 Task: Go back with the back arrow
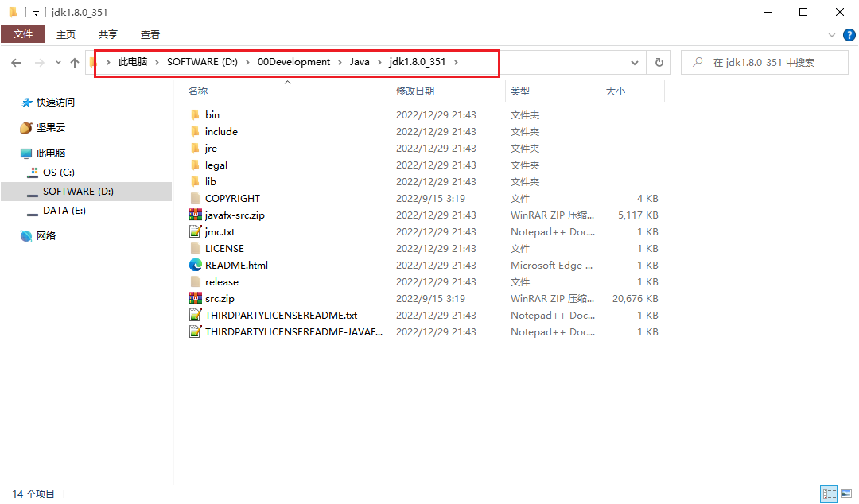(x=16, y=63)
